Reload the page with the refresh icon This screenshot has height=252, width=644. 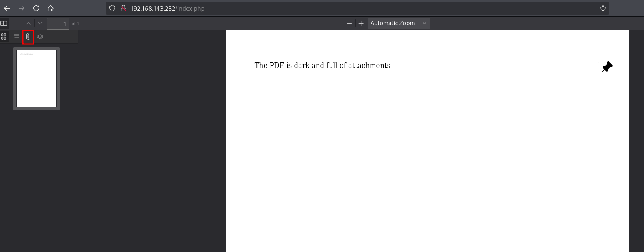(x=36, y=8)
